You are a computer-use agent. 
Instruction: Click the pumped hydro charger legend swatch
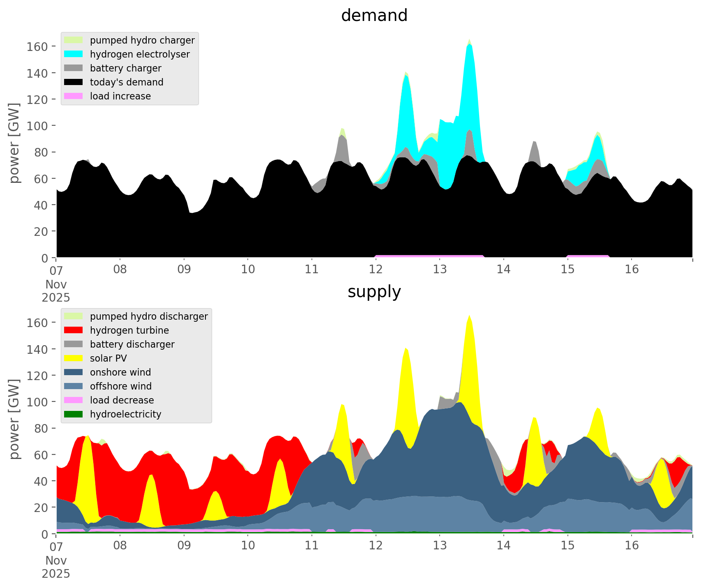(74, 40)
